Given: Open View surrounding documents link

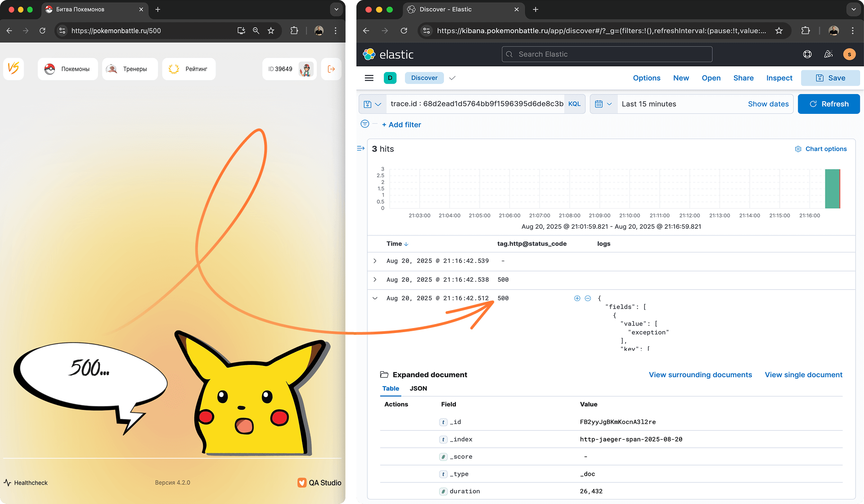Looking at the screenshot, I should click(700, 375).
